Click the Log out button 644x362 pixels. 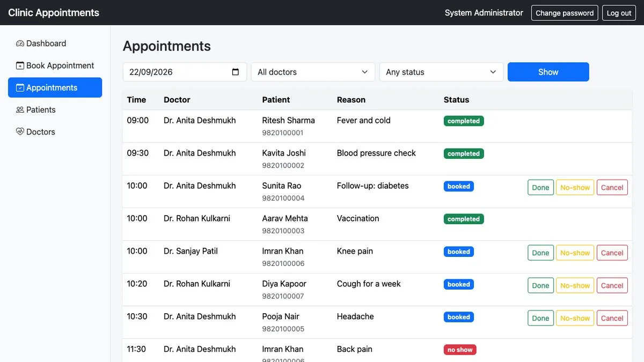619,13
